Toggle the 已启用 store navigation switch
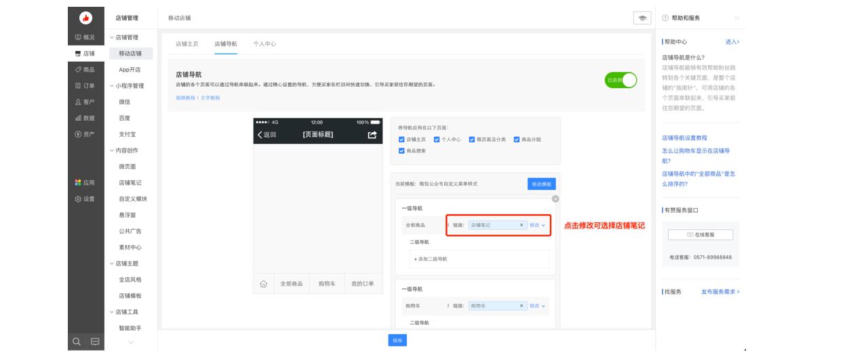The height and width of the screenshot is (360, 868). [x=621, y=80]
